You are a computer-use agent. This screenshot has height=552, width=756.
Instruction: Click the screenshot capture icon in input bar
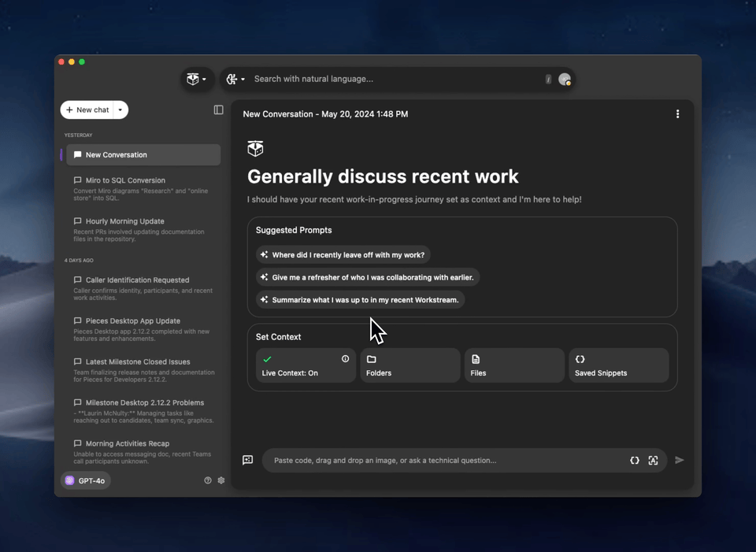click(x=653, y=461)
